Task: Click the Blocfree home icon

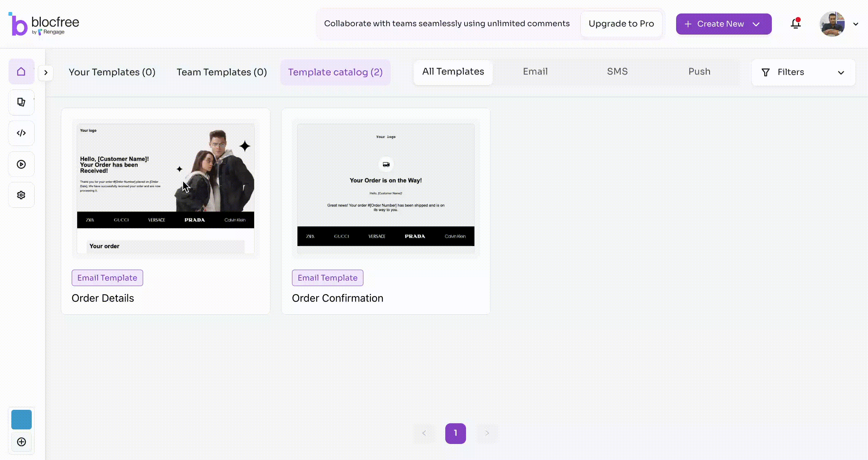Action: [21, 71]
